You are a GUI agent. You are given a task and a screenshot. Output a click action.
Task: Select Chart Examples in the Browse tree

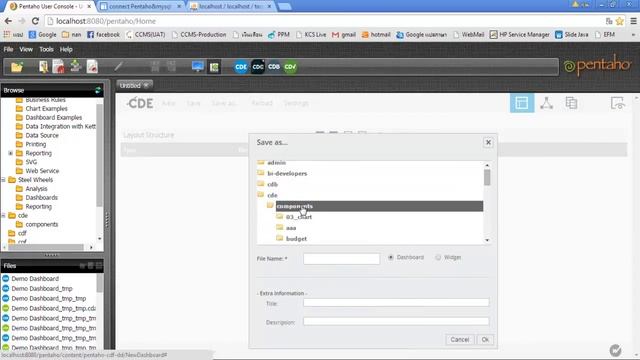click(x=46, y=109)
